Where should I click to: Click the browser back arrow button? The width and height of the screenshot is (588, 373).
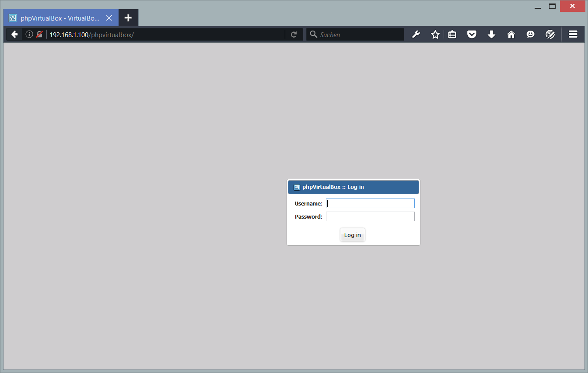14,35
